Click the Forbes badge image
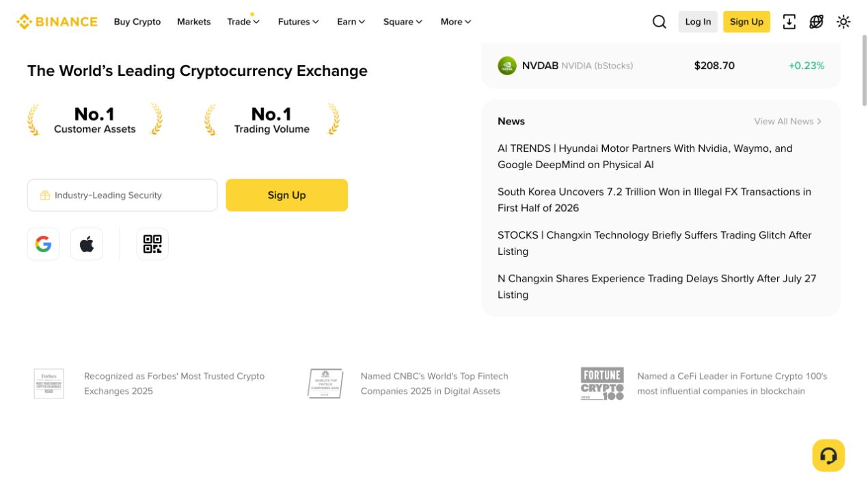The height and width of the screenshot is (488, 868). tap(49, 383)
